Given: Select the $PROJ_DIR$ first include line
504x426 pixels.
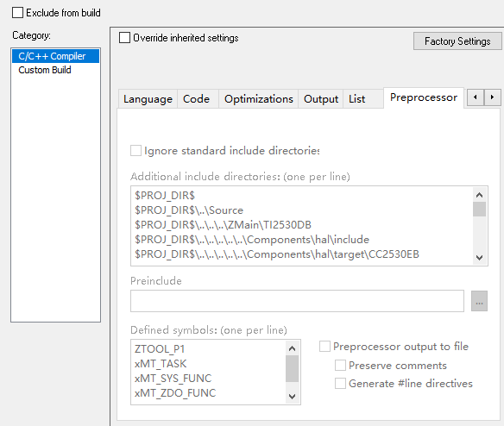Looking at the screenshot, I should click(x=165, y=196).
